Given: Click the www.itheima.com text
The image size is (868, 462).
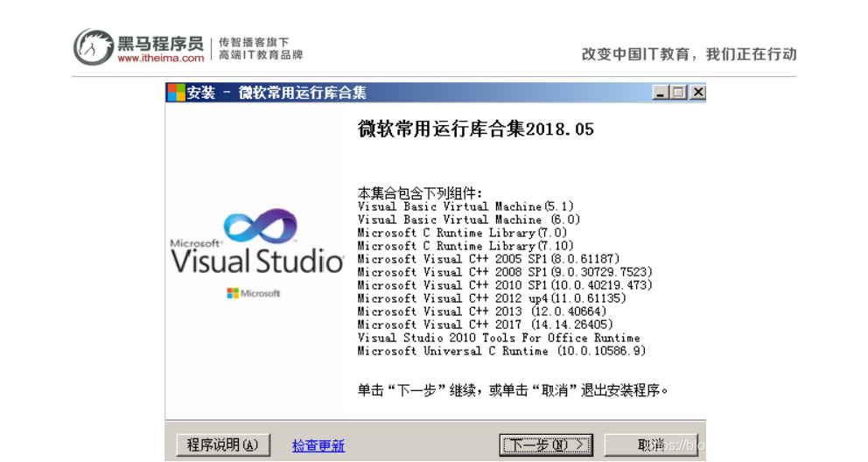Looking at the screenshot, I should click(160, 58).
